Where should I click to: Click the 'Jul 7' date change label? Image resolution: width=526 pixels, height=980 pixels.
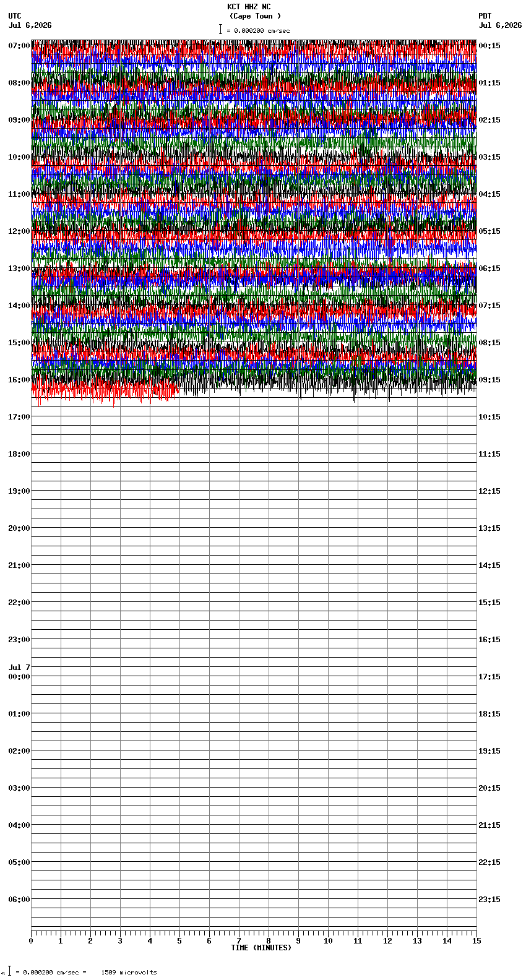point(19,668)
